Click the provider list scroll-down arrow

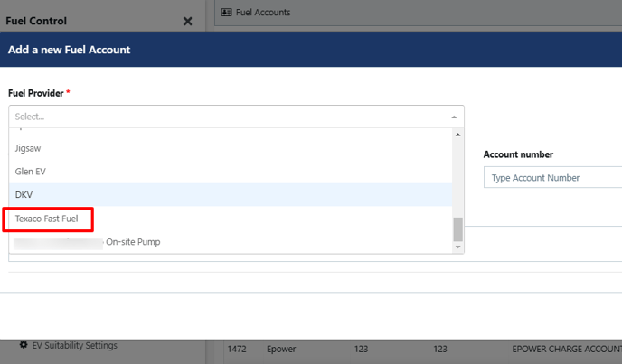457,247
